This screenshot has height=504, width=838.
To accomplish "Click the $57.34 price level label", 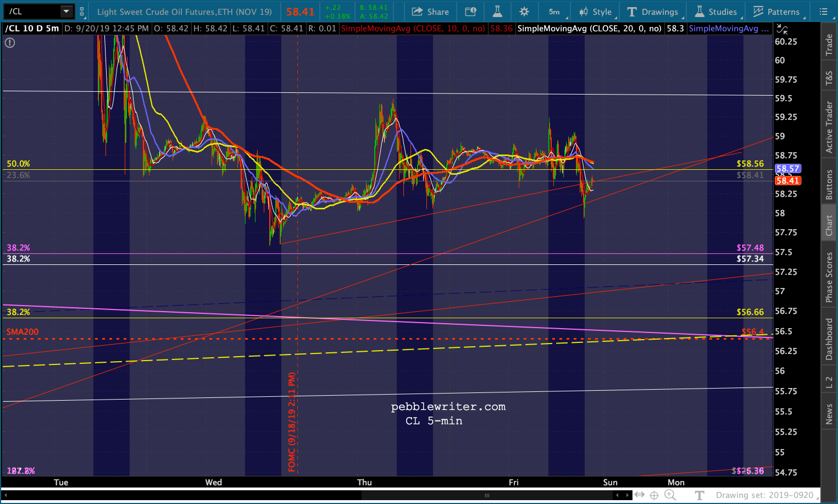I will click(750, 258).
